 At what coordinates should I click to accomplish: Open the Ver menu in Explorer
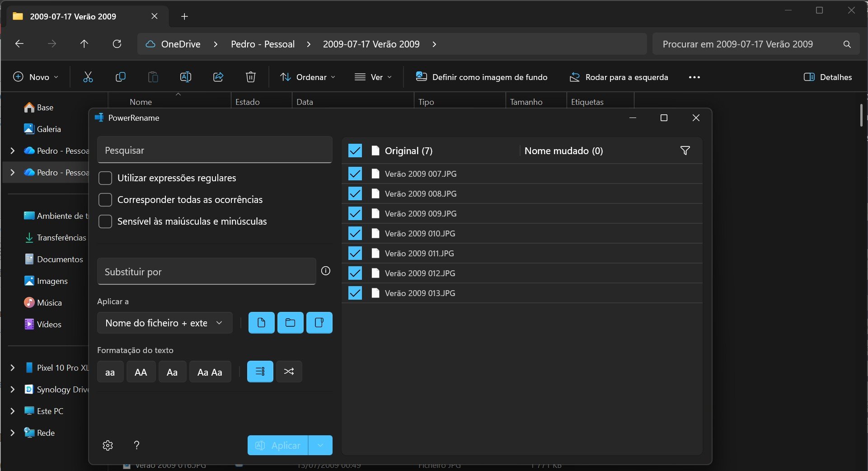pyautogui.click(x=373, y=77)
